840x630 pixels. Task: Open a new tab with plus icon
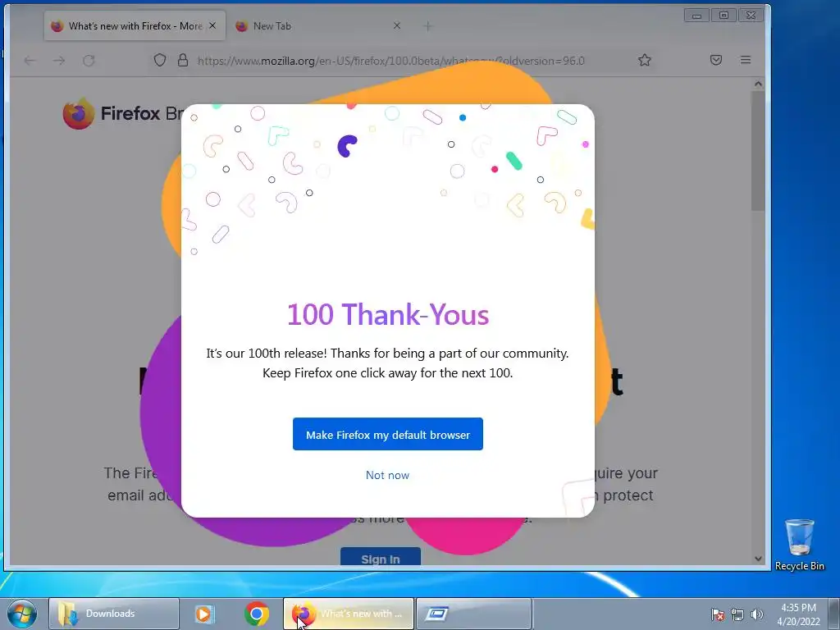pyautogui.click(x=427, y=25)
